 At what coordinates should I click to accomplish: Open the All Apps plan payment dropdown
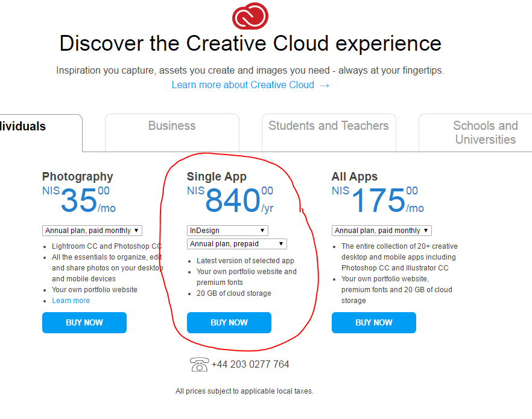[382, 231]
